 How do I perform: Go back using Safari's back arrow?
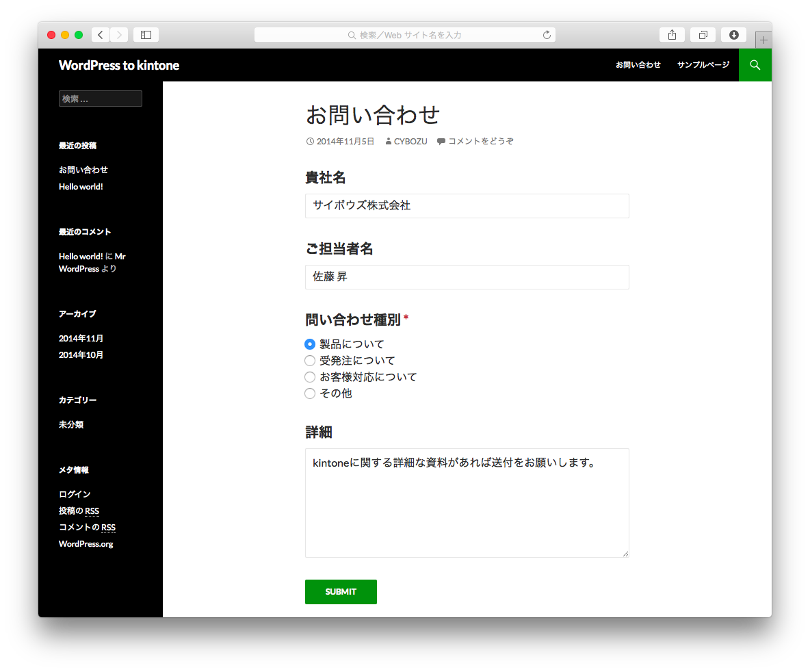pyautogui.click(x=100, y=35)
